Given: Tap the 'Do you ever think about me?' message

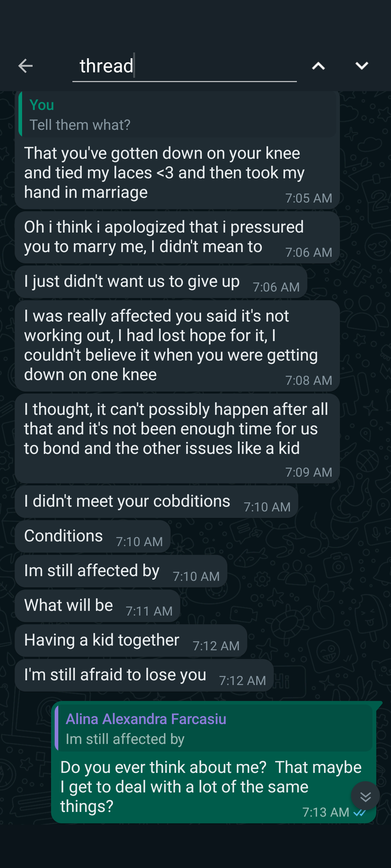Looking at the screenshot, I should pyautogui.click(x=203, y=787).
